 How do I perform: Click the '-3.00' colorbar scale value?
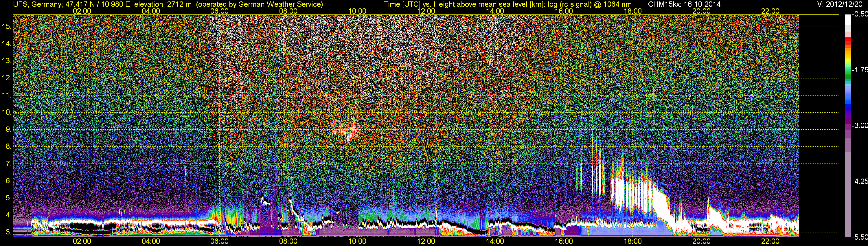(860, 125)
